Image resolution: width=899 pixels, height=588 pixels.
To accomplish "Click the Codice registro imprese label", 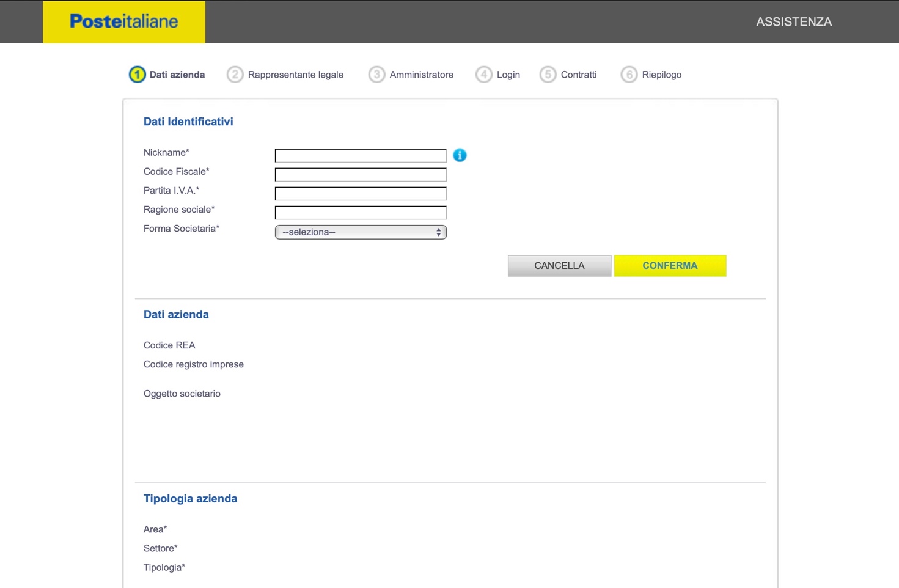I will tap(194, 364).
